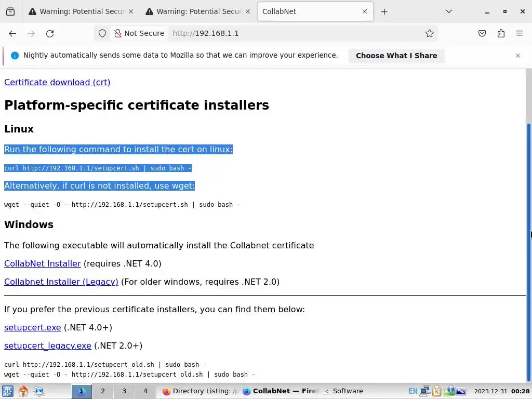Open the Extensions puzzle icon
Screen dimensions: 532x399
click(x=501, y=33)
